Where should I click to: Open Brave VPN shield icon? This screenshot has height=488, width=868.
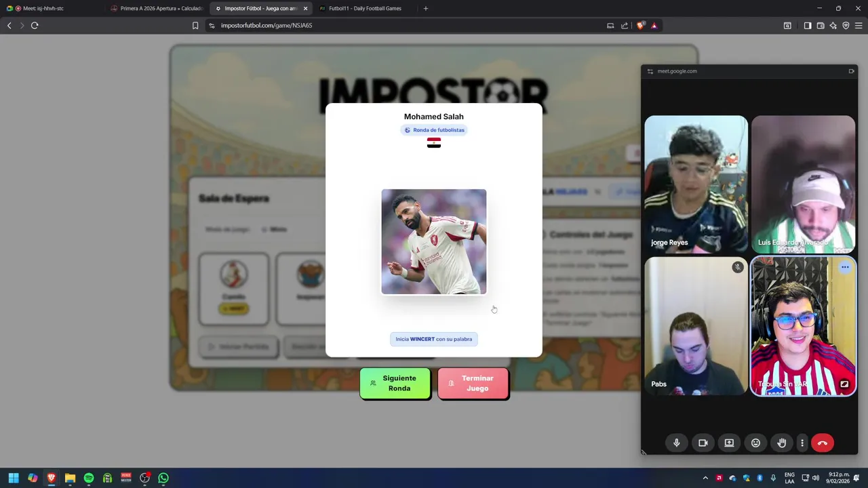846,25
